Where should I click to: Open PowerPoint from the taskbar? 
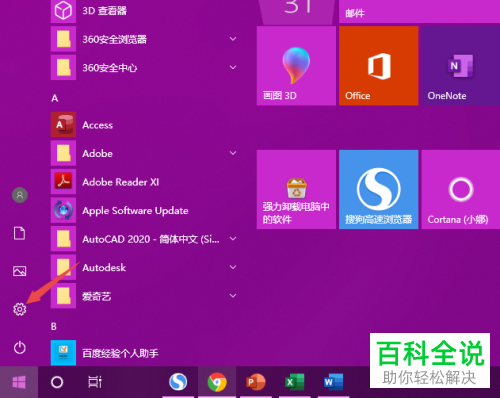255,382
